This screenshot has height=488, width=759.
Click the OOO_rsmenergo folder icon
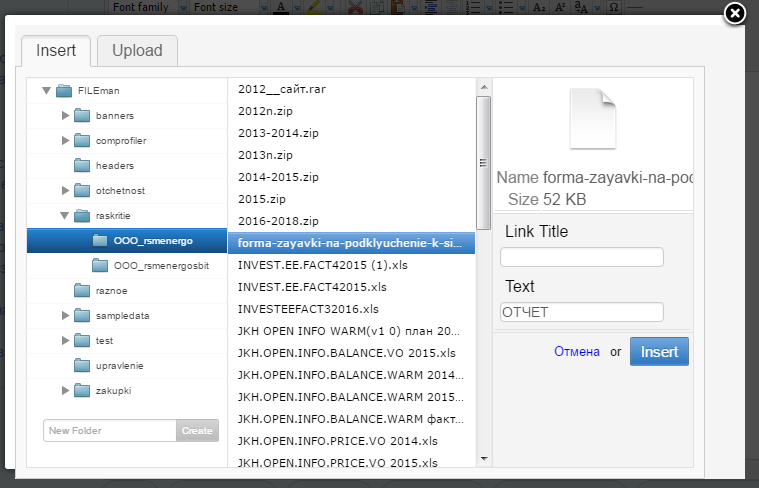tap(100, 241)
